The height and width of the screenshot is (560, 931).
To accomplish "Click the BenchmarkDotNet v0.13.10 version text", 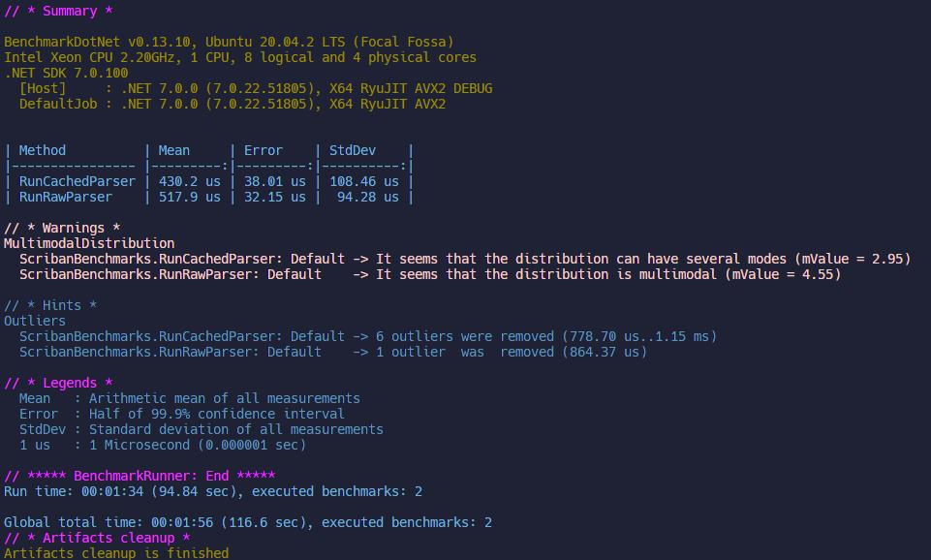I will tap(85, 42).
